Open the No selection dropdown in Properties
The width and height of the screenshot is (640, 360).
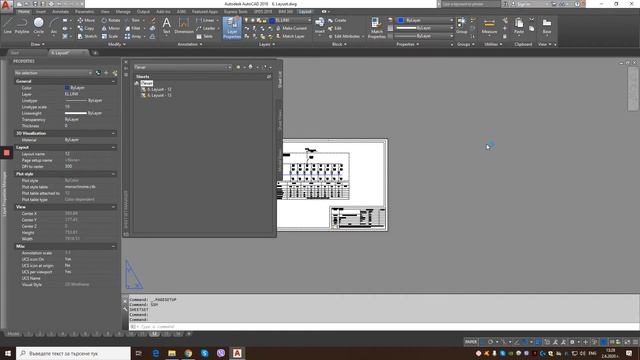coord(53,73)
